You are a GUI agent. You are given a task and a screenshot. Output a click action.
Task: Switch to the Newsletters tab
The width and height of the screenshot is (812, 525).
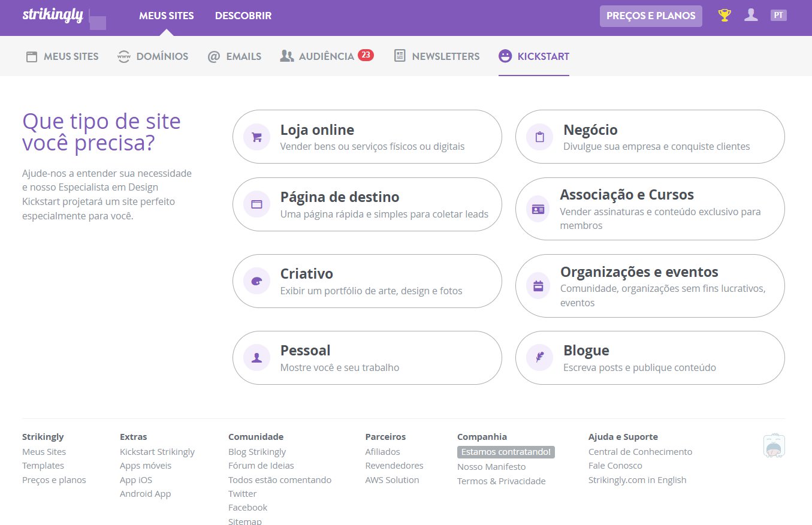tap(437, 56)
